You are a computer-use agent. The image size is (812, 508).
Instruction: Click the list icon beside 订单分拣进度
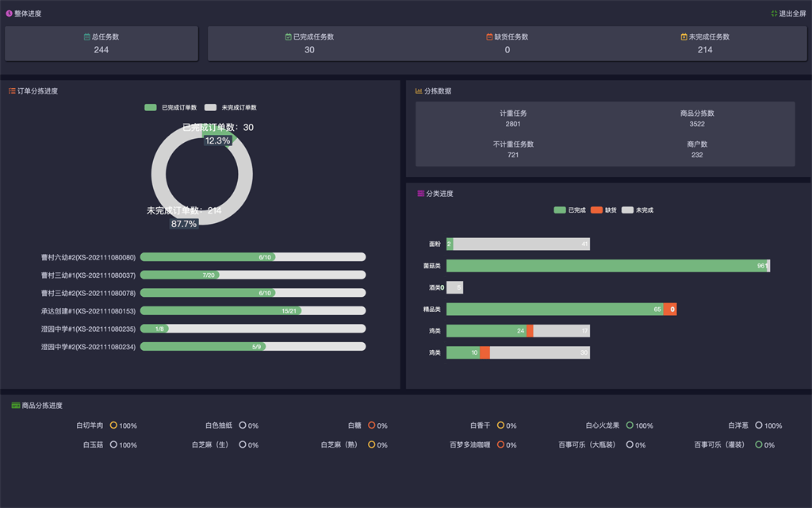click(x=12, y=91)
